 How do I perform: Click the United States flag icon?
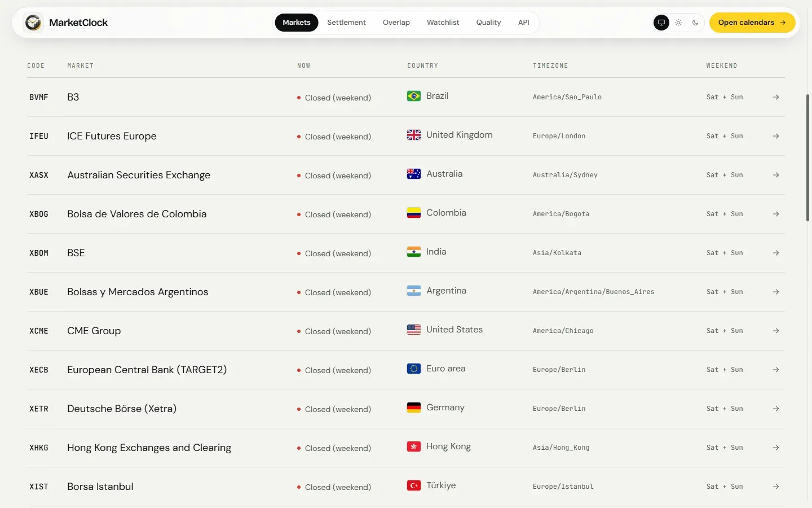(414, 330)
